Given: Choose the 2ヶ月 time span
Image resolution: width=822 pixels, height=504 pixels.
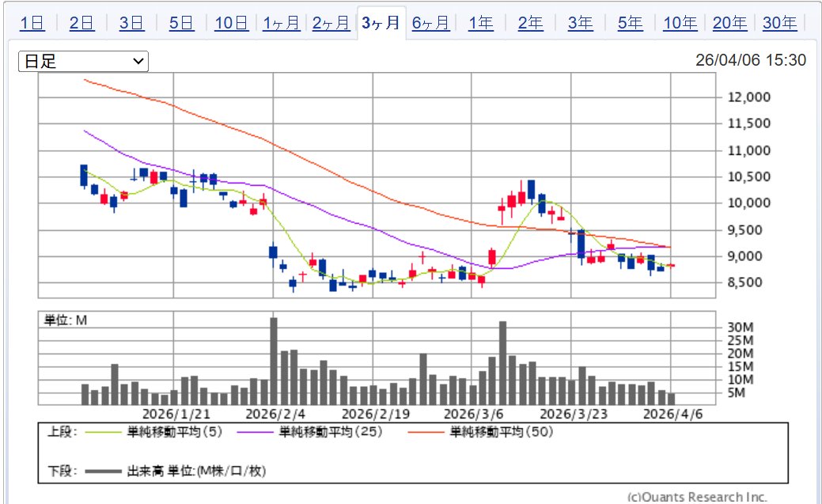Looking at the screenshot, I should coord(331,23).
